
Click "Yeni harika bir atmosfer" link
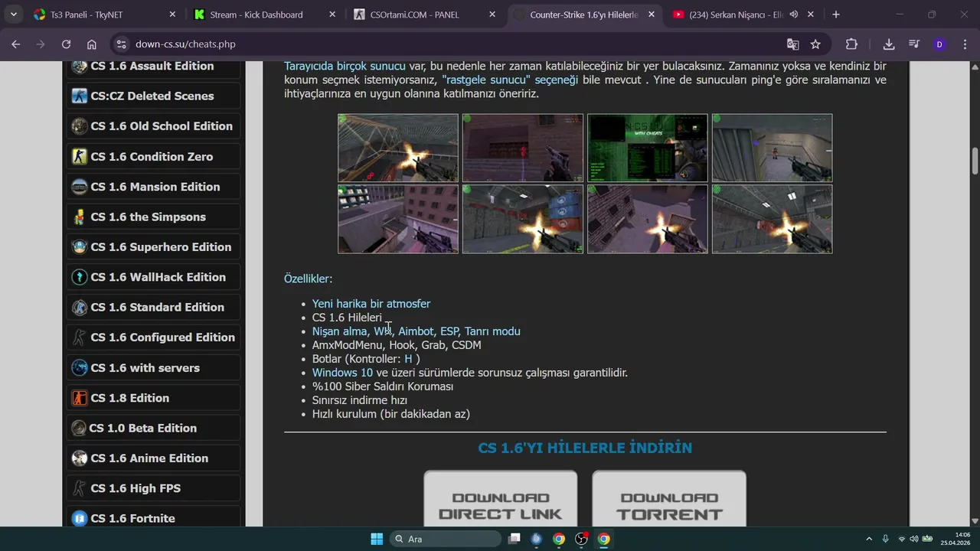[371, 304]
